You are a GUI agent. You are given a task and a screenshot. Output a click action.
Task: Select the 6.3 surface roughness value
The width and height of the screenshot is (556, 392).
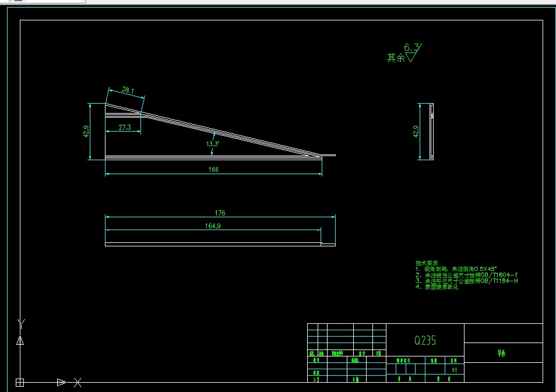(411, 48)
